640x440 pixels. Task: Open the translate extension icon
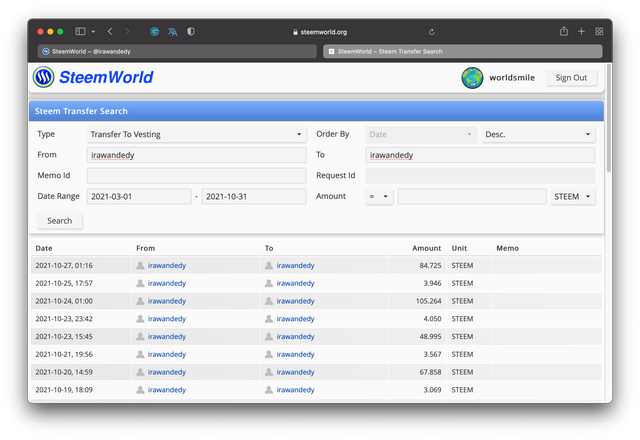pos(173,31)
